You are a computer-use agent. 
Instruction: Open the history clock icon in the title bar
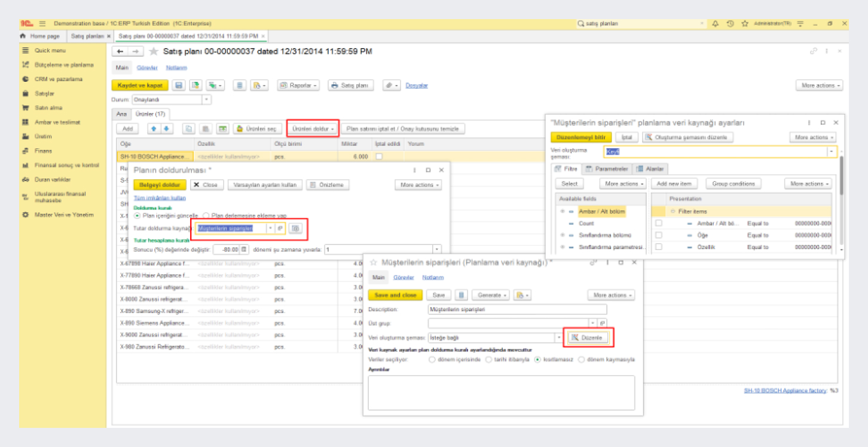(730, 23)
